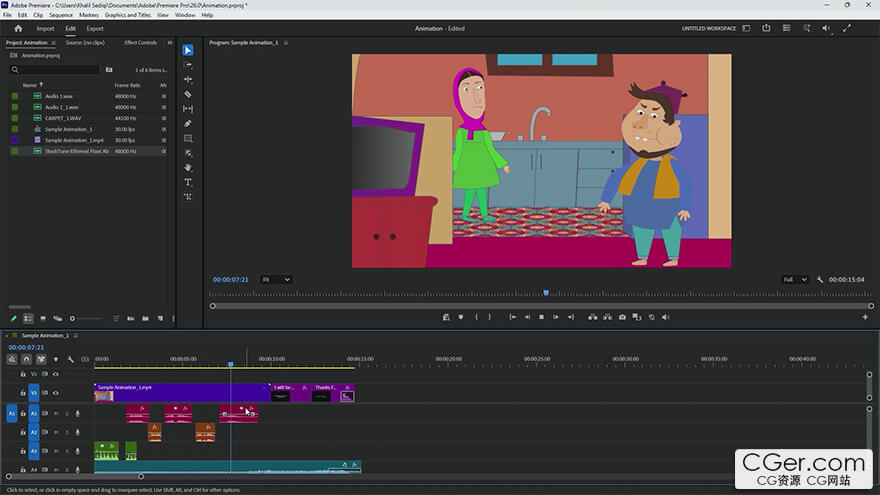Click the Edit workspace tab
Image resolution: width=880 pixels, height=495 pixels.
[70, 29]
